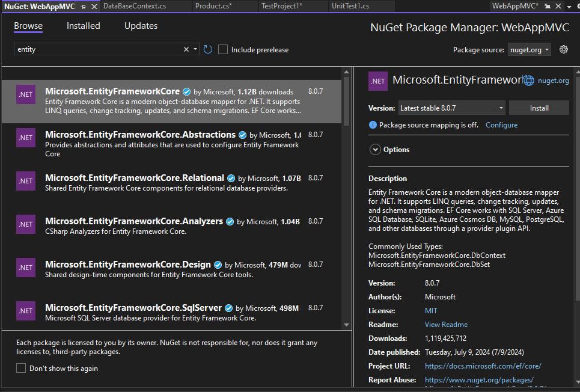The image size is (580, 392).
Task: Open Project URL docs.microsoft.com/ef/core link
Action: point(483,366)
